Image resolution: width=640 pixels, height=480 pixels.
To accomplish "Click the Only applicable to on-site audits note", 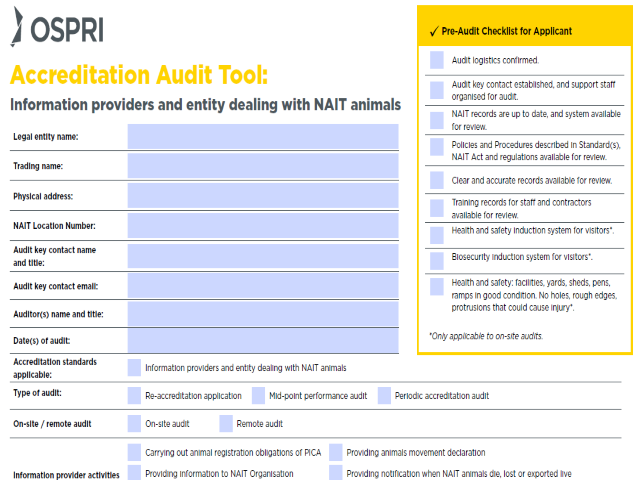I will coord(486,336).
